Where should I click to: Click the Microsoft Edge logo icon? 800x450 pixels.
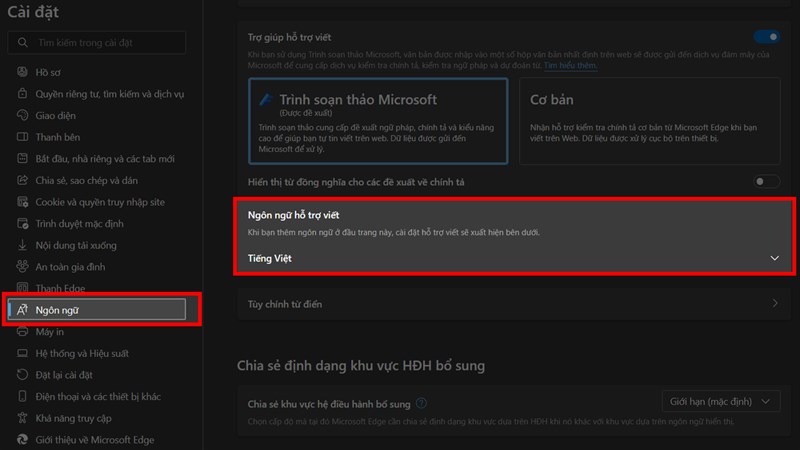22,439
